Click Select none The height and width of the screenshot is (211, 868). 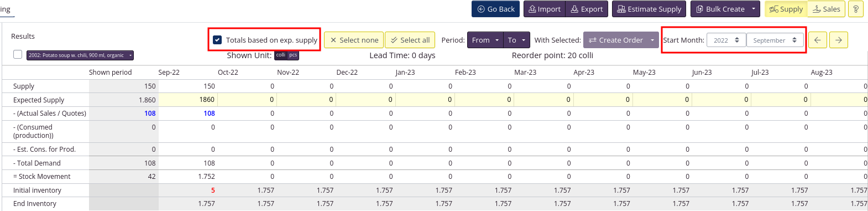(354, 40)
